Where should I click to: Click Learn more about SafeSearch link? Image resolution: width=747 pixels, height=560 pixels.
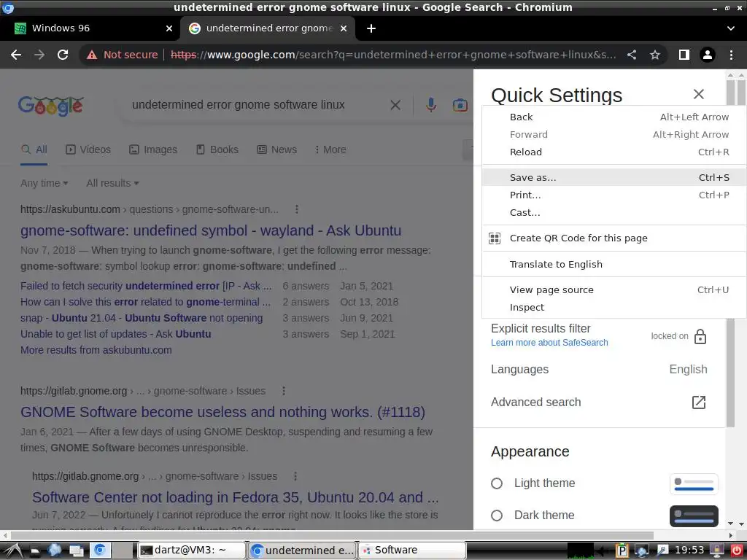pos(549,343)
